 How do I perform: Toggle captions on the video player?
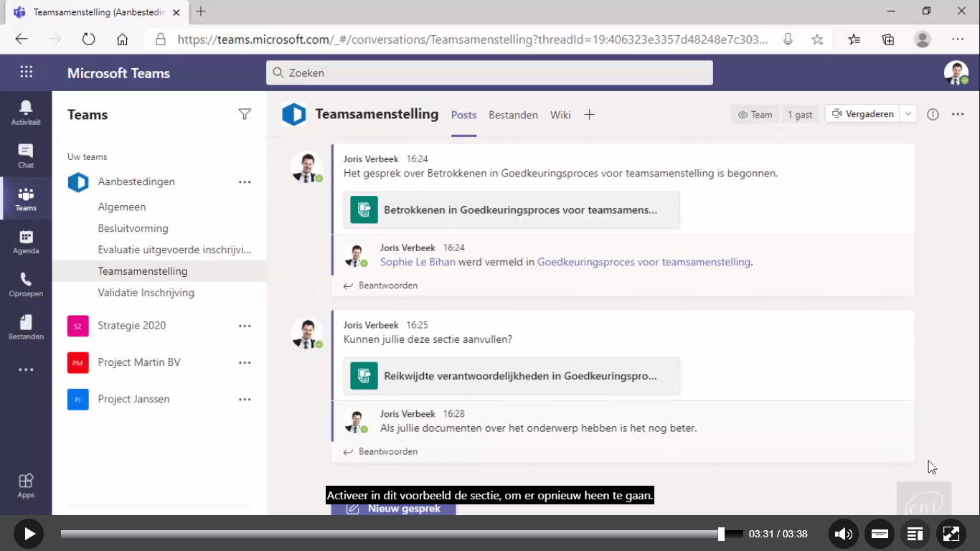879,534
